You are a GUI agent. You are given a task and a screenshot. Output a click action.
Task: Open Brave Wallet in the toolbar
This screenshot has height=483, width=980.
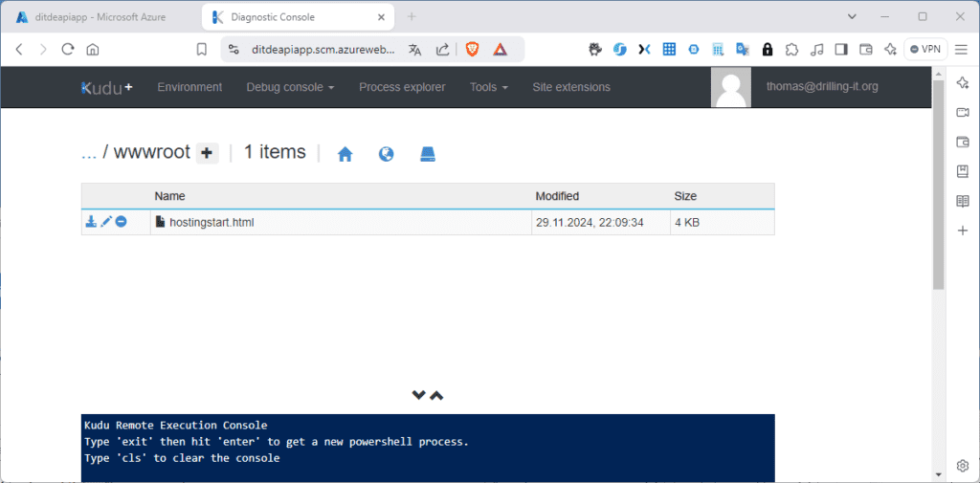[865, 50]
